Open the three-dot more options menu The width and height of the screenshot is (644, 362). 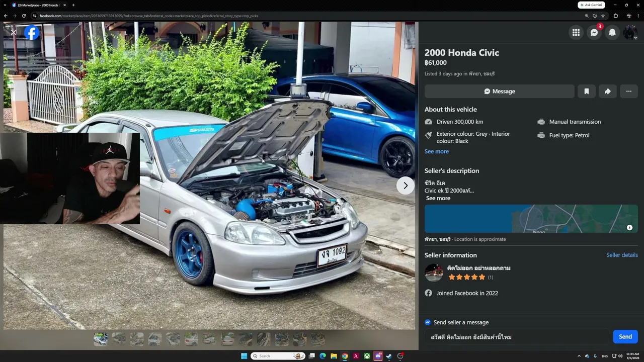pyautogui.click(x=629, y=91)
